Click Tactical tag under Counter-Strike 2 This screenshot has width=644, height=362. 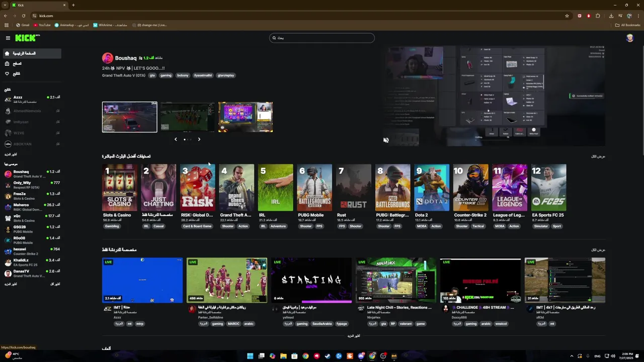coord(478,226)
